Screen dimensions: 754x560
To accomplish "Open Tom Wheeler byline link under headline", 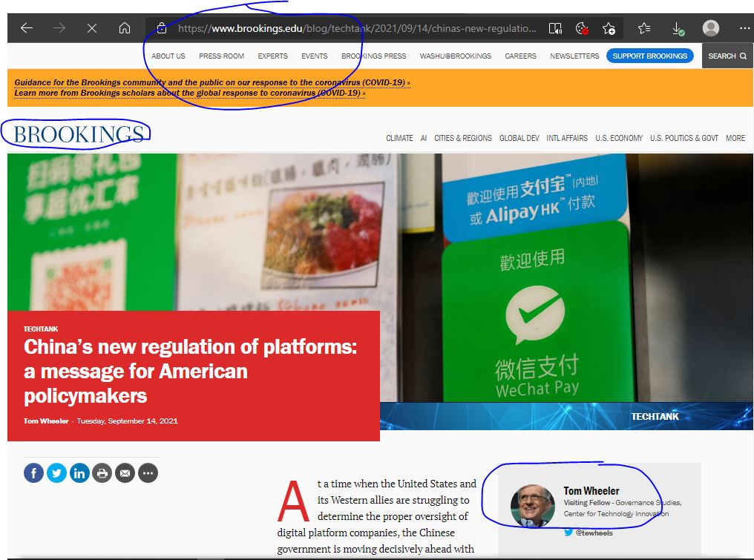I will pos(46,421).
